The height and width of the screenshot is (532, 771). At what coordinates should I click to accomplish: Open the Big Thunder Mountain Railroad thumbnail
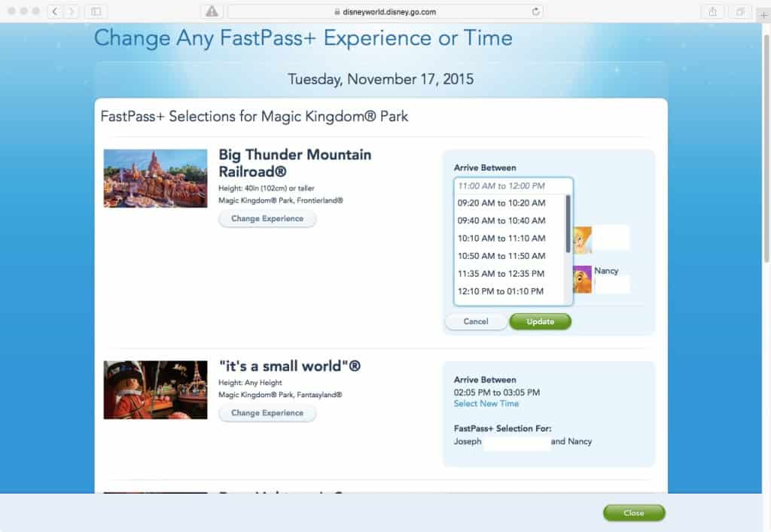(155, 178)
